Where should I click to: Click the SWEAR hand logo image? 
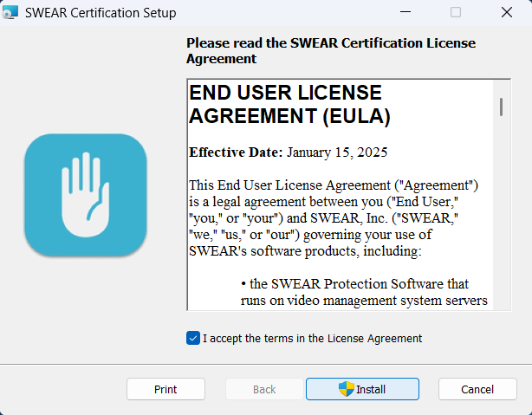coord(85,194)
